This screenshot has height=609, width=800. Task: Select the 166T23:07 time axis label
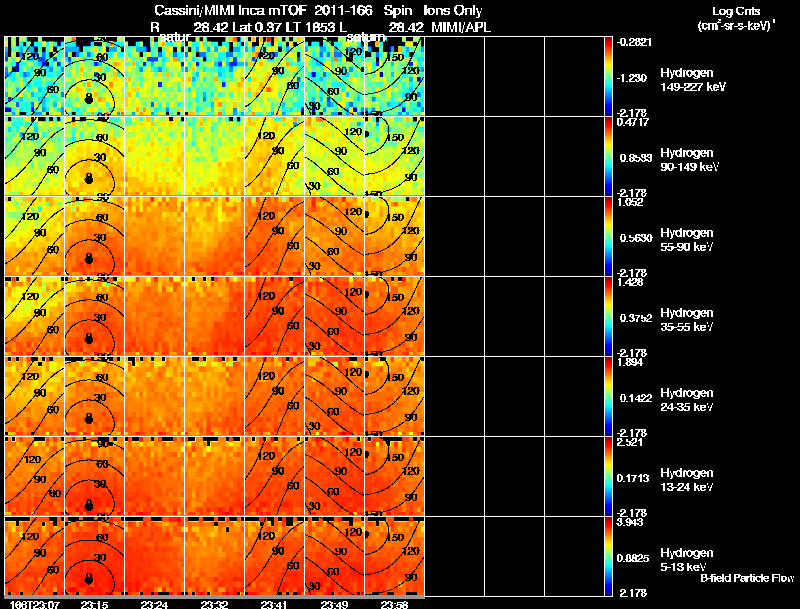tap(35, 605)
